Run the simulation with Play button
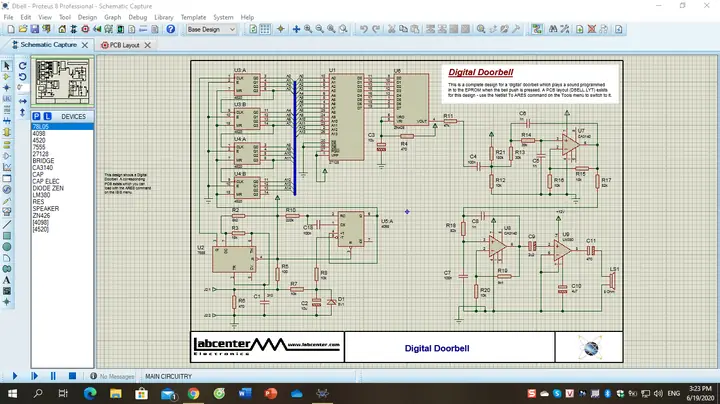Screen dimensions: 720x404 (x=15, y=376)
